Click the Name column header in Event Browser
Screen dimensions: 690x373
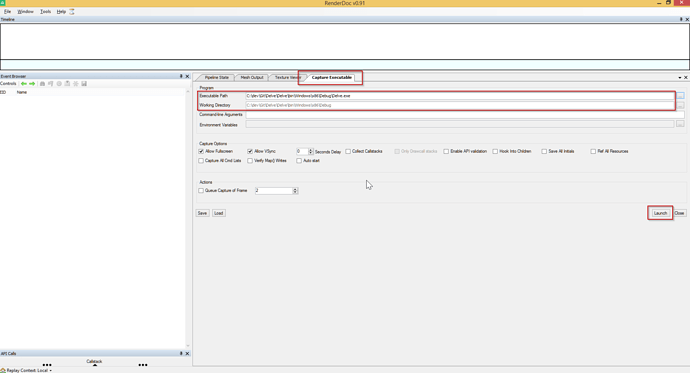pyautogui.click(x=22, y=92)
